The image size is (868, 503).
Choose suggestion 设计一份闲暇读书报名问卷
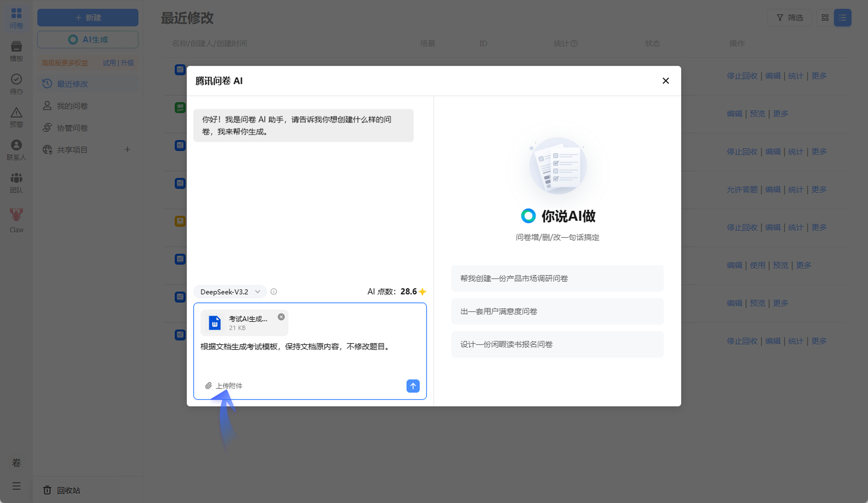pos(557,344)
